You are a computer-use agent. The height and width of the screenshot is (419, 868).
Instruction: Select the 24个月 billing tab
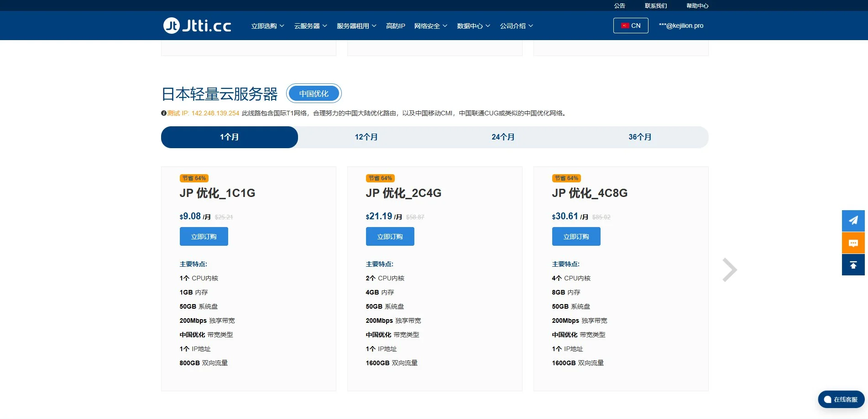503,137
